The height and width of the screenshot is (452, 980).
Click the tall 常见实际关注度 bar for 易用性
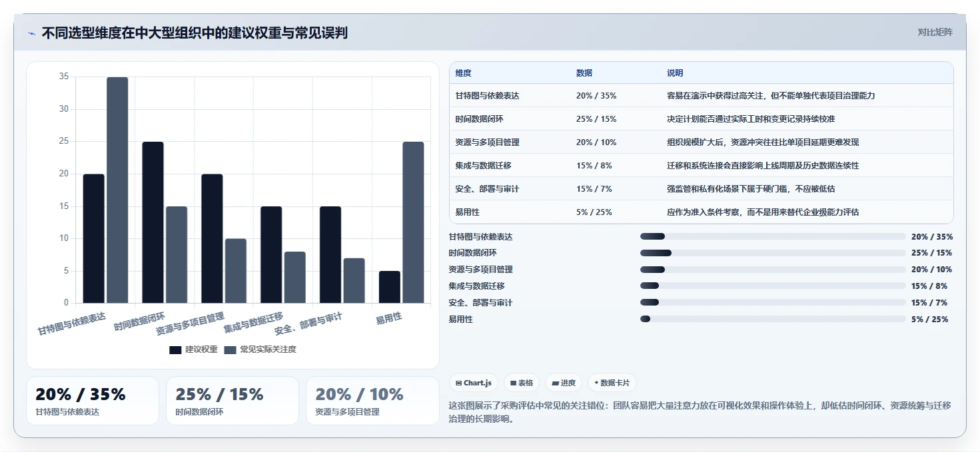(413, 222)
